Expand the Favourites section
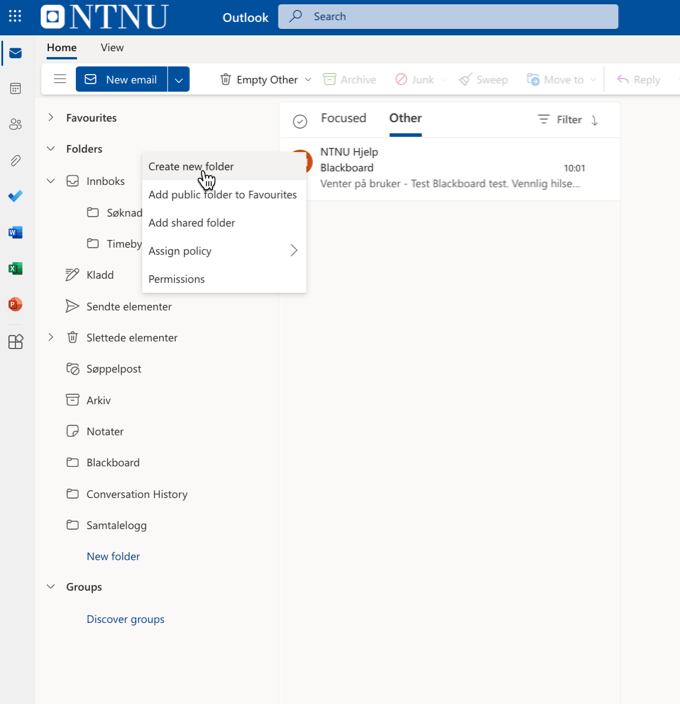Image resolution: width=680 pixels, height=704 pixels. [x=51, y=118]
